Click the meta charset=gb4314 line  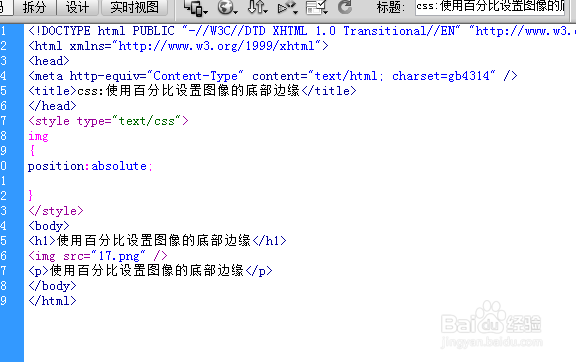(273, 76)
